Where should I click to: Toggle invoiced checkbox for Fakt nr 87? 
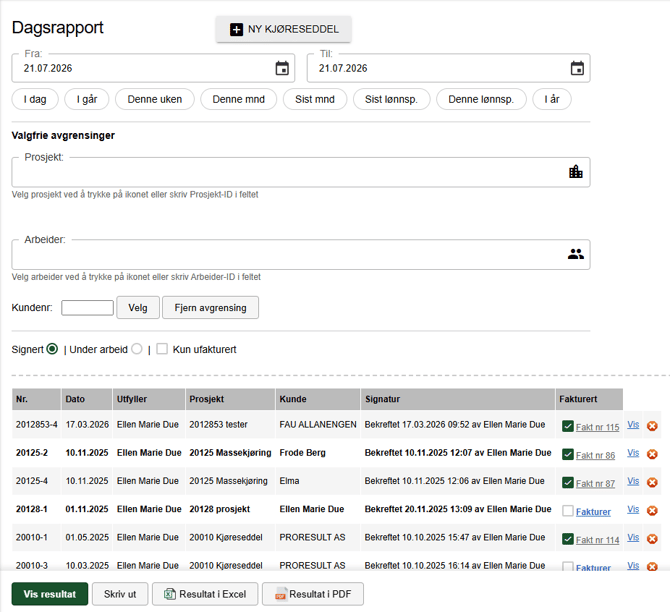[567, 483]
